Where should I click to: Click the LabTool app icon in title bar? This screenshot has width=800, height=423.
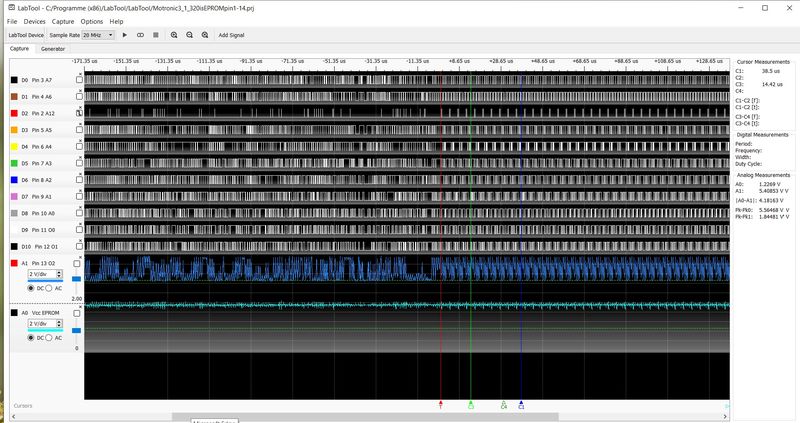(x=11, y=8)
